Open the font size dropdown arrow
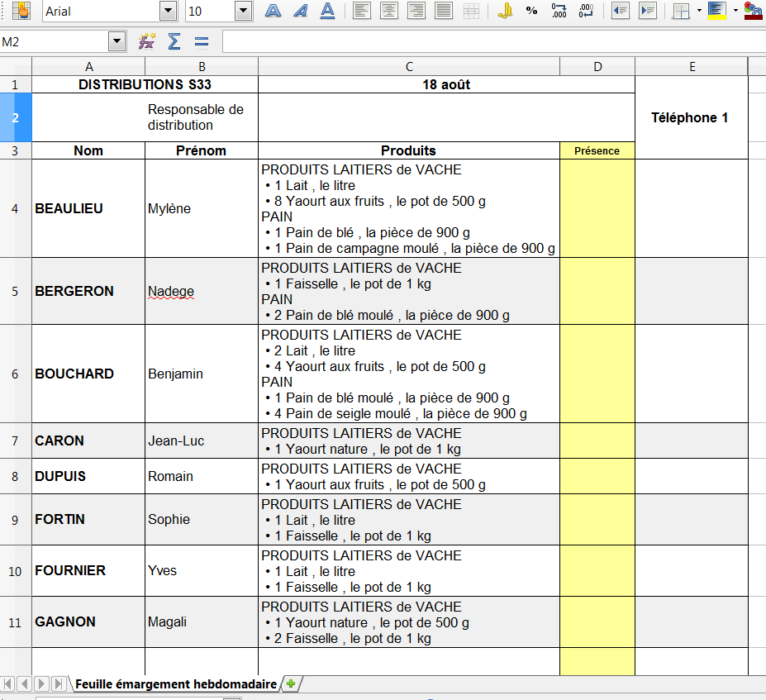This screenshot has height=700, width=766. pyautogui.click(x=243, y=11)
